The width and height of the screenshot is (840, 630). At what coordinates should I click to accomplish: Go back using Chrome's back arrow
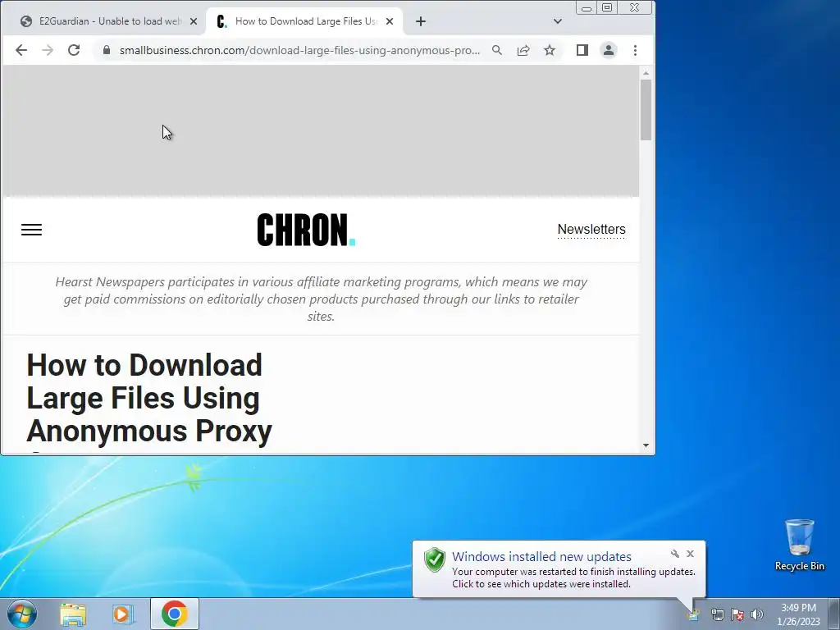21,50
